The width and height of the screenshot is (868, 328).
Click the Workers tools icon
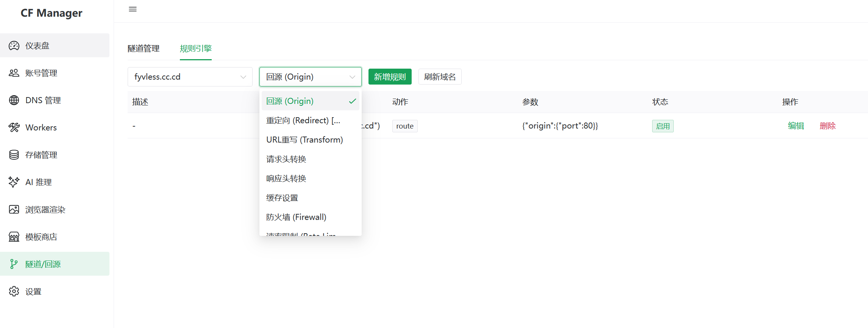coord(14,127)
